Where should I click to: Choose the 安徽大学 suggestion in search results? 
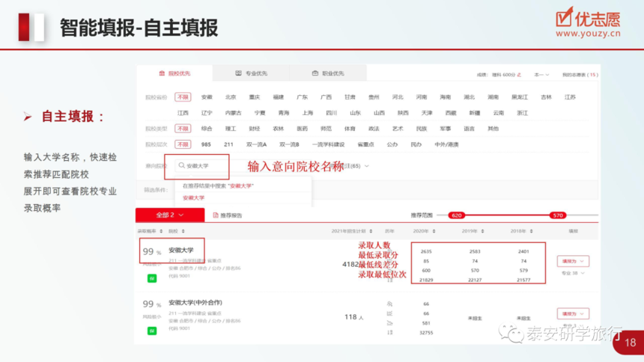[193, 197]
